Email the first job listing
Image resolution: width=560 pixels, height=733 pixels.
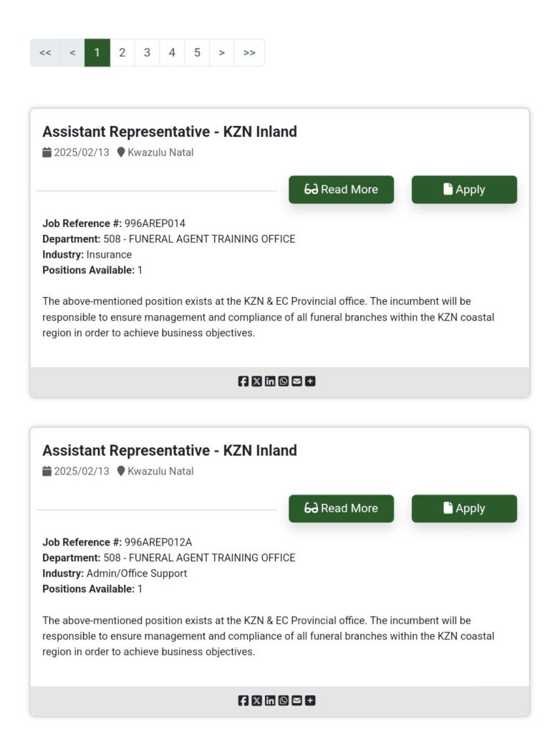pyautogui.click(x=296, y=382)
